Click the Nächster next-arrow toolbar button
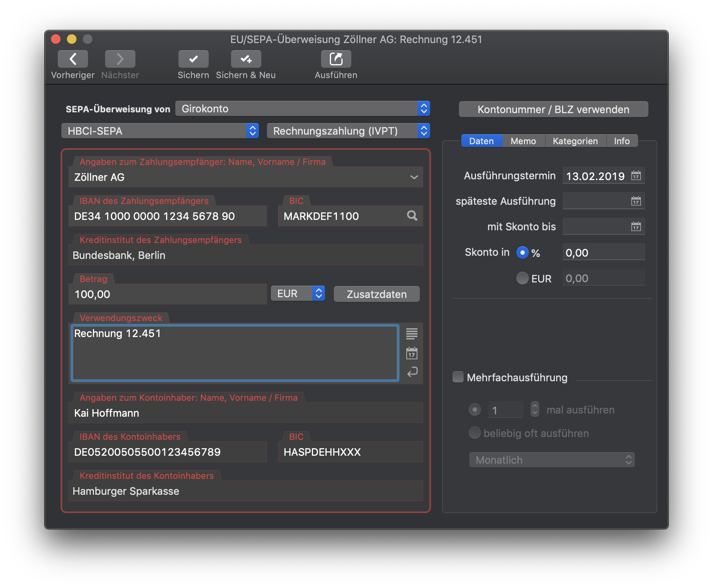This screenshot has width=713, height=588. [120, 59]
